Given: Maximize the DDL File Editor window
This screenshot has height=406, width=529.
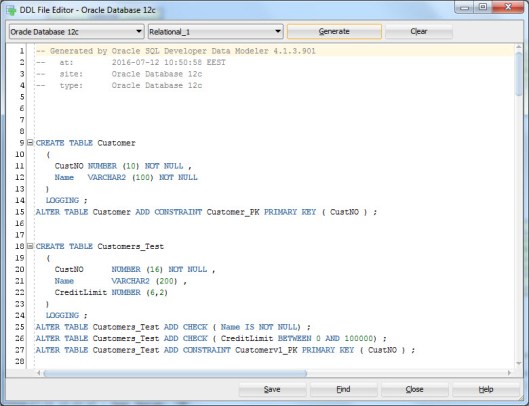Looking at the screenshot, I should 483,7.
